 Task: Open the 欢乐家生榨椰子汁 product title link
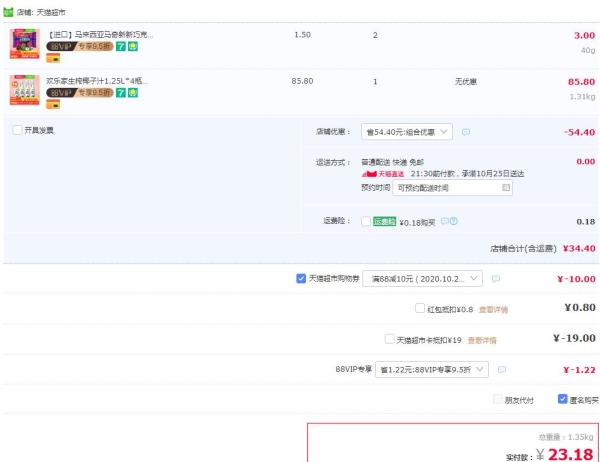click(x=97, y=81)
